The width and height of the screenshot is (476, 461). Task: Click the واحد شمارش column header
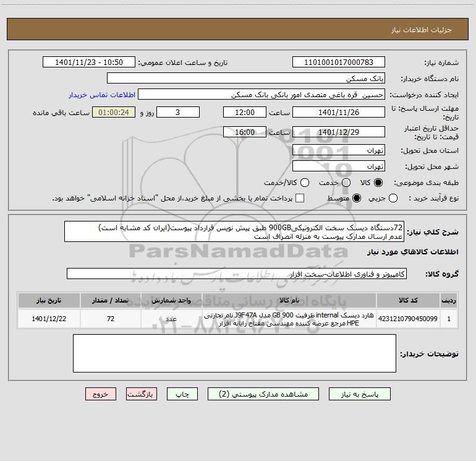tap(171, 300)
